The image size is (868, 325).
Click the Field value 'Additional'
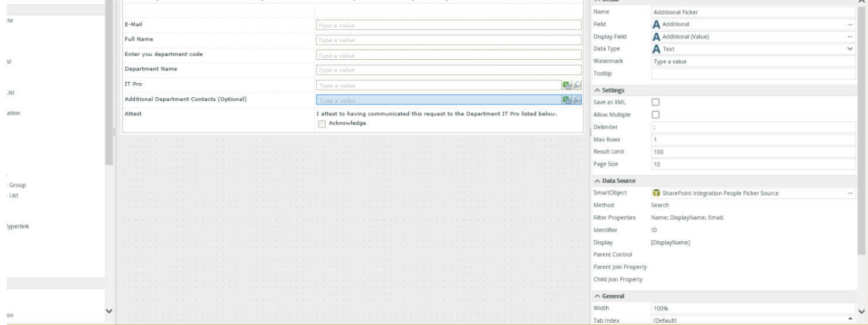click(676, 24)
